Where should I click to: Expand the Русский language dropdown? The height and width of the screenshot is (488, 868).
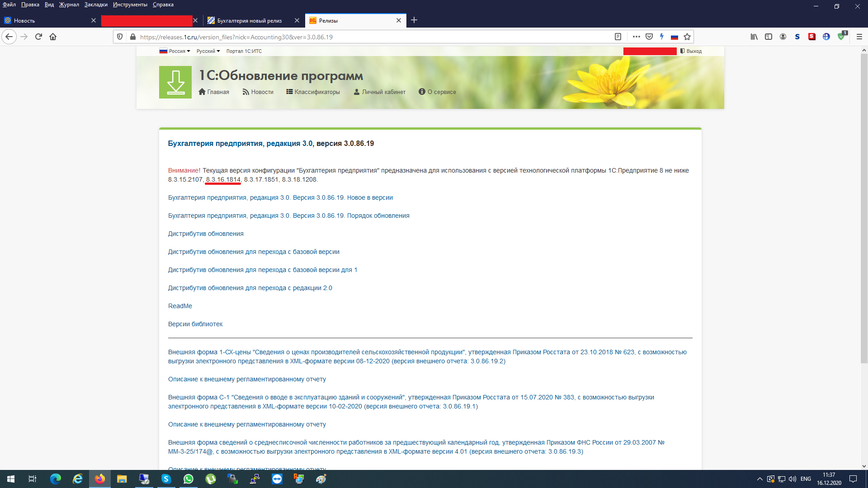[208, 51]
